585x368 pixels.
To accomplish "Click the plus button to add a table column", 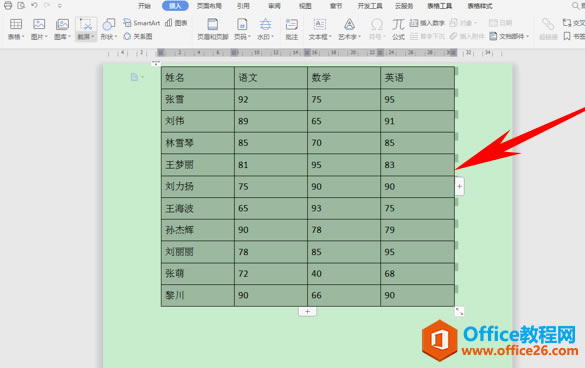I will click(459, 186).
